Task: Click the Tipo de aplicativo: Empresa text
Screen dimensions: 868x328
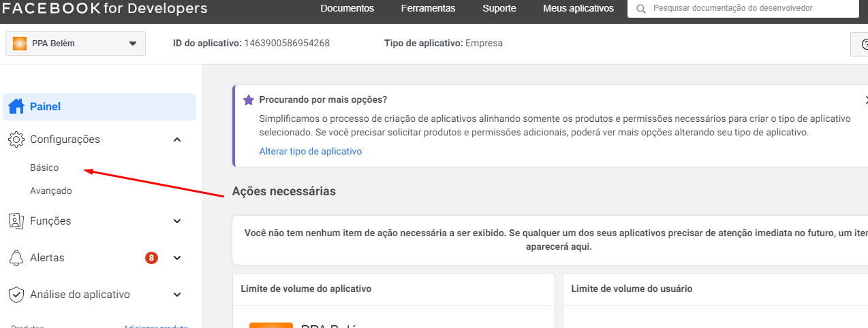Action: point(444,44)
